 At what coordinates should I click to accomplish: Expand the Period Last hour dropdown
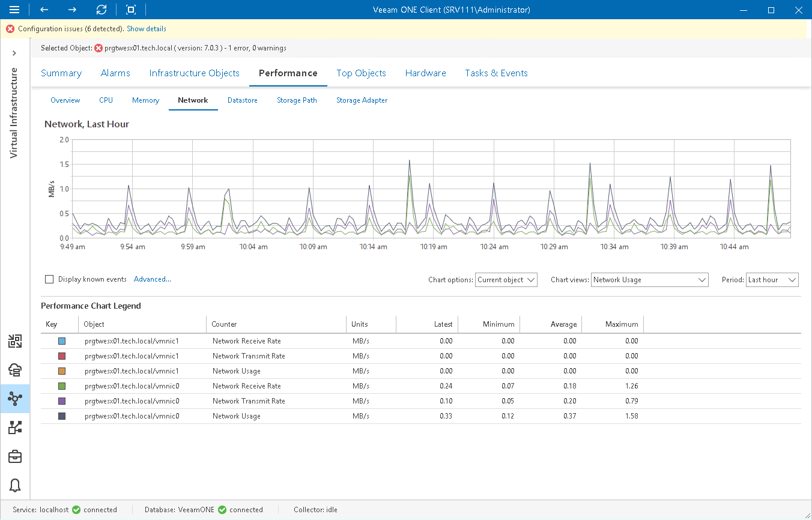coord(772,280)
